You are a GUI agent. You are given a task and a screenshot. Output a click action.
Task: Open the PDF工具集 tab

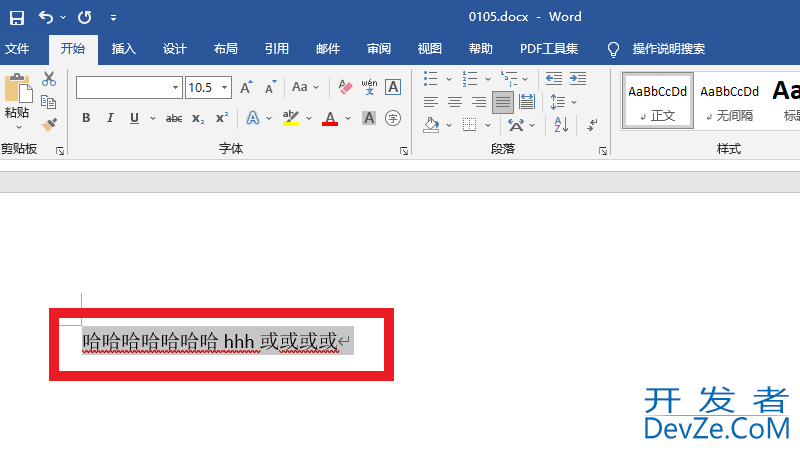pos(549,49)
